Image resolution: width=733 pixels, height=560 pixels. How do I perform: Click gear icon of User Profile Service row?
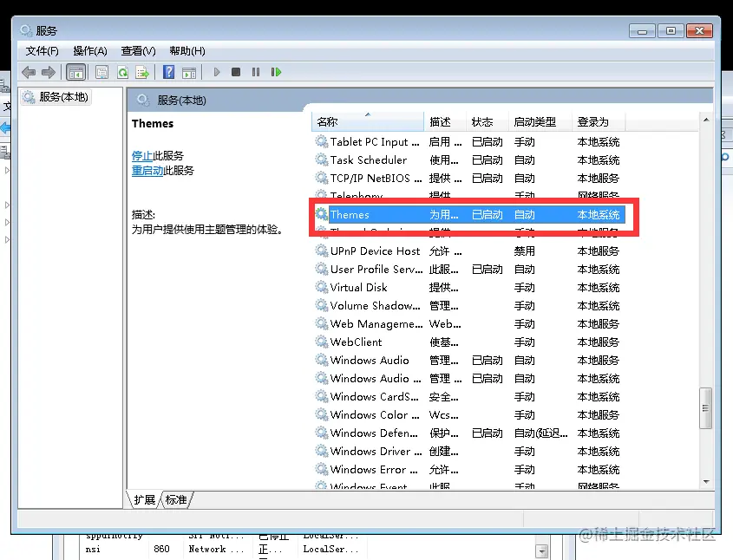(x=322, y=269)
